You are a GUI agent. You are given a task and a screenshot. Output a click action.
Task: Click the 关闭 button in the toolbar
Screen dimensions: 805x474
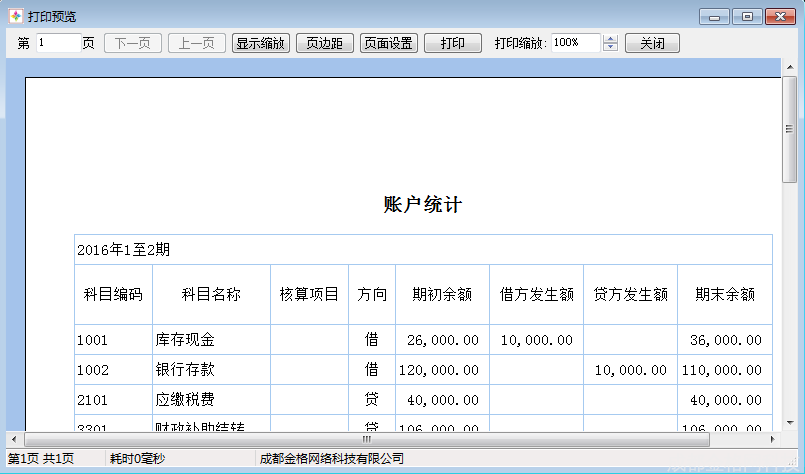pyautogui.click(x=652, y=43)
